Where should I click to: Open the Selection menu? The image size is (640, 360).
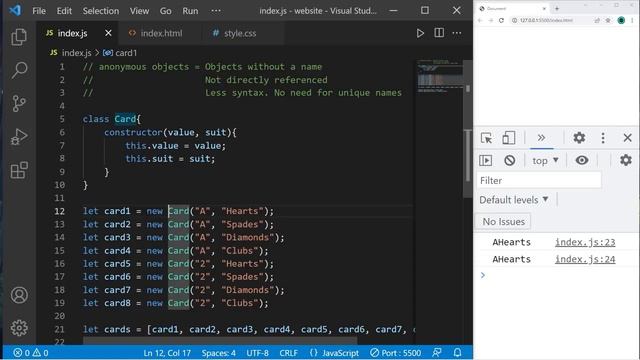click(x=101, y=11)
